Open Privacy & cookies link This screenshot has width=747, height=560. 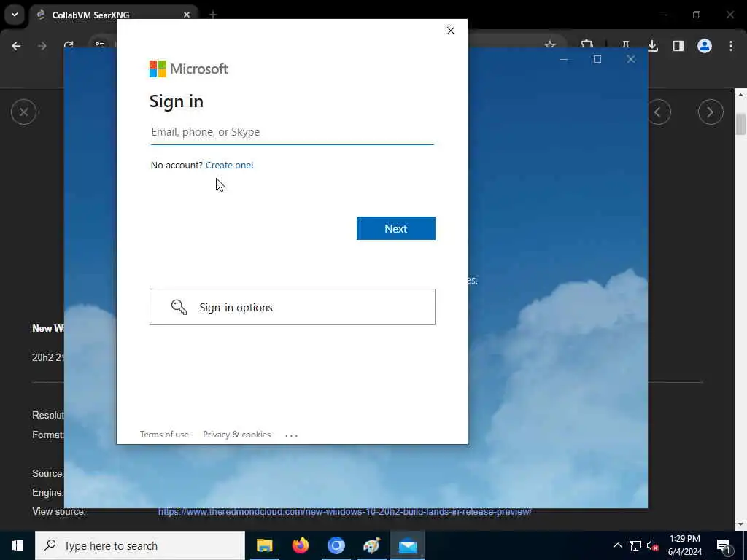[237, 435]
